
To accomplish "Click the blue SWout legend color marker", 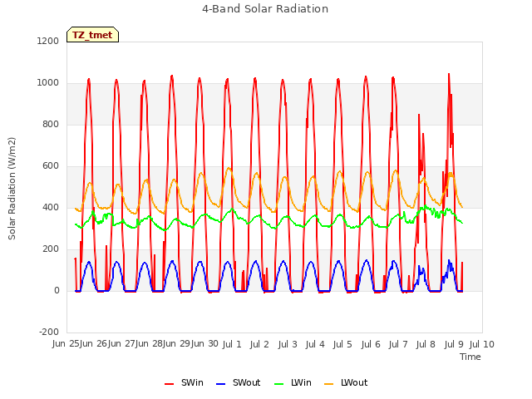I will pyautogui.click(x=220, y=384).
